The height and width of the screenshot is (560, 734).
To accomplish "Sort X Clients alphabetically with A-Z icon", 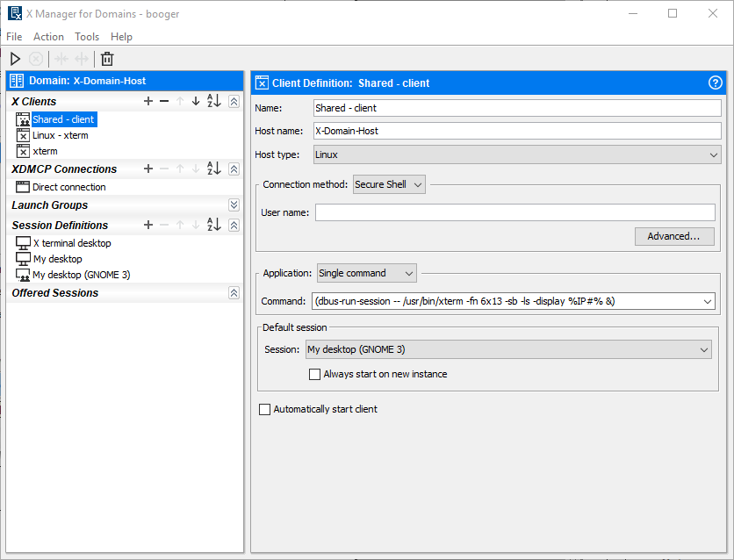I will (x=213, y=102).
